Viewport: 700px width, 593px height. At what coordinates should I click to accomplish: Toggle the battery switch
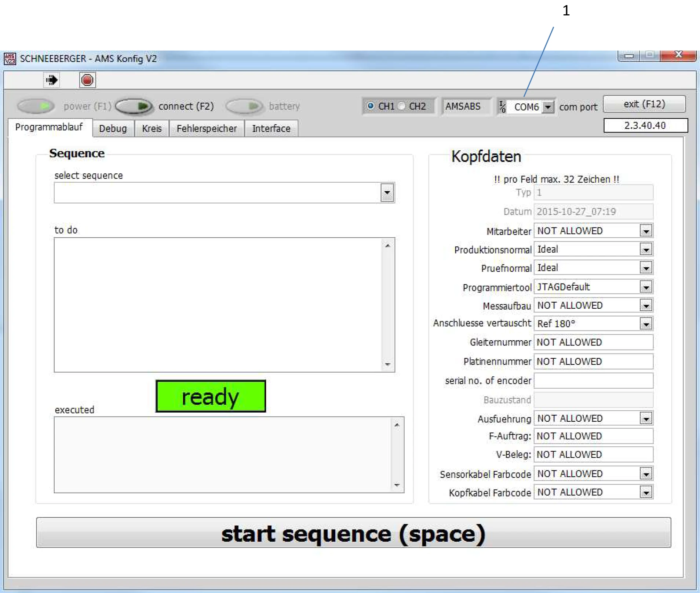tap(244, 106)
